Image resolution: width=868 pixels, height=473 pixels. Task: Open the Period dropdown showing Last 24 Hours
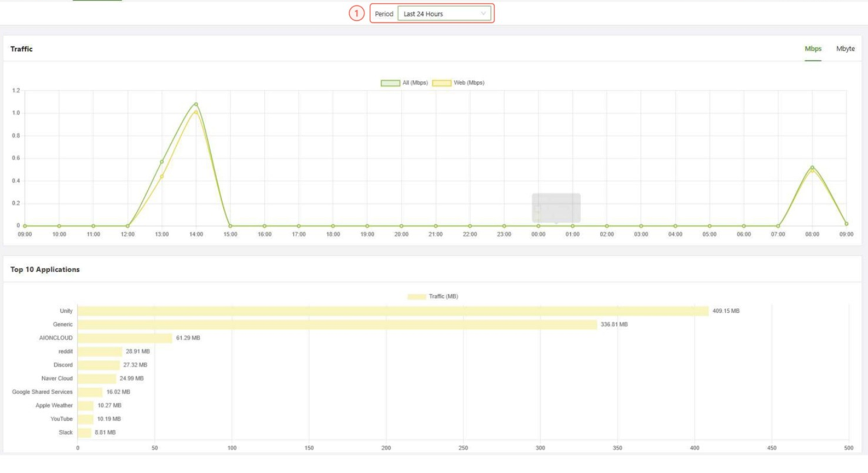pyautogui.click(x=444, y=14)
